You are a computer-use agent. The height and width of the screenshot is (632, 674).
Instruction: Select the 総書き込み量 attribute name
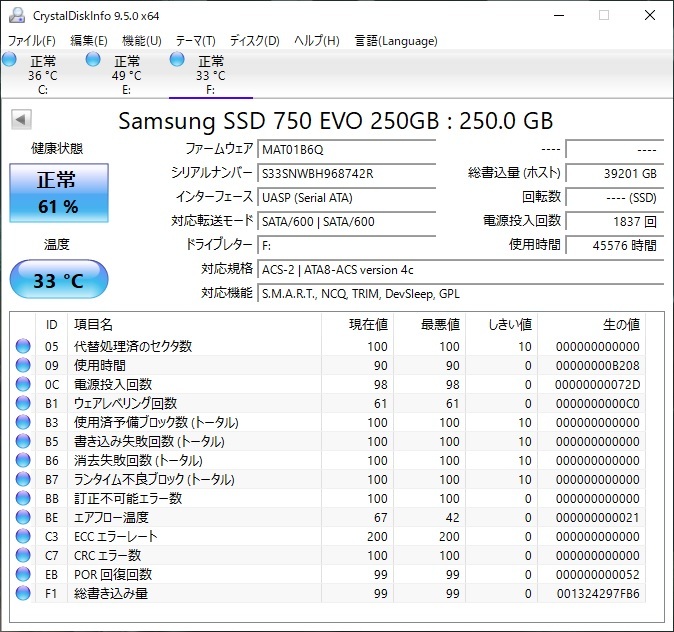pos(111,593)
